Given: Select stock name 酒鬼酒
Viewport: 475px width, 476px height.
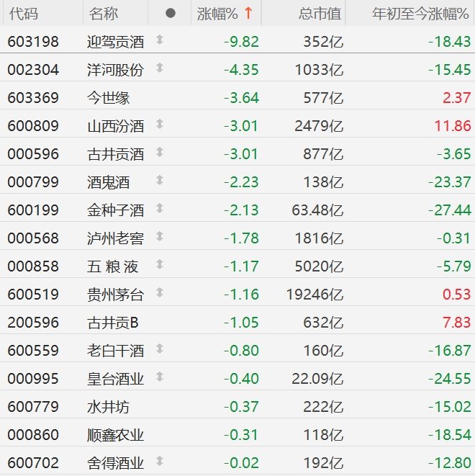Looking at the screenshot, I should pos(108,182).
